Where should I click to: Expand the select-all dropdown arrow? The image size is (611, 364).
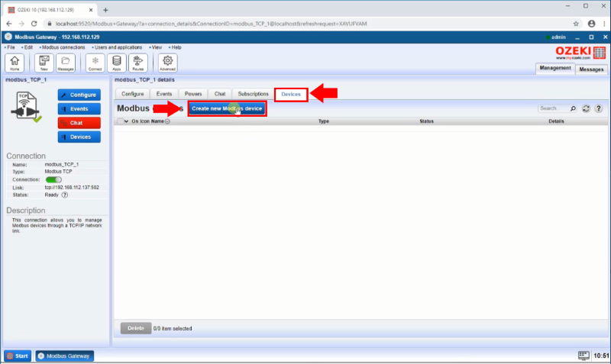[126, 121]
